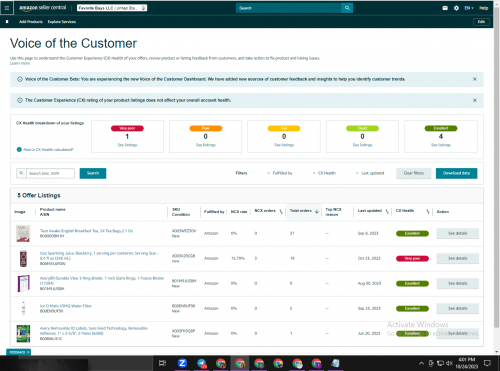
Task: See details for Ice O Matic Water Filter
Action: pyautogui.click(x=458, y=308)
